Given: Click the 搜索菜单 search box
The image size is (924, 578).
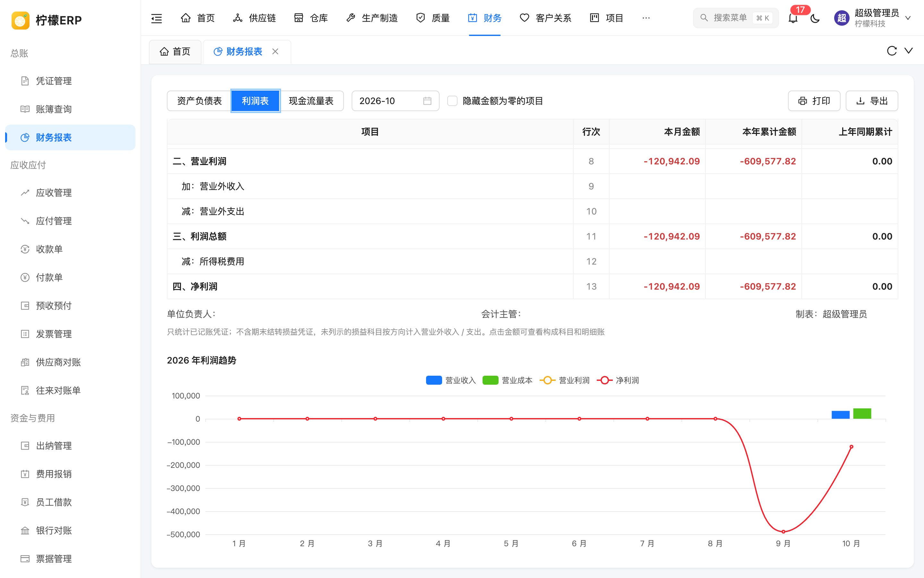Looking at the screenshot, I should coord(735,18).
